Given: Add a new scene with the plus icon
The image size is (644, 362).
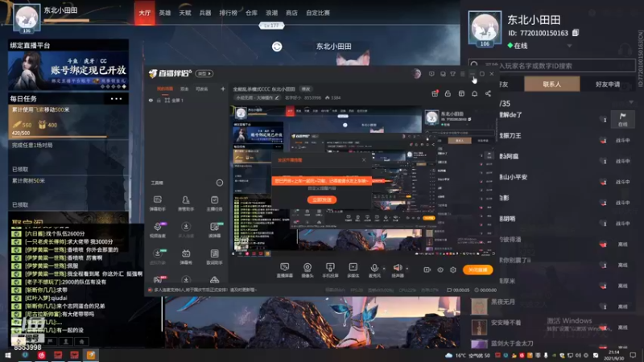Looking at the screenshot, I should pos(223,88).
